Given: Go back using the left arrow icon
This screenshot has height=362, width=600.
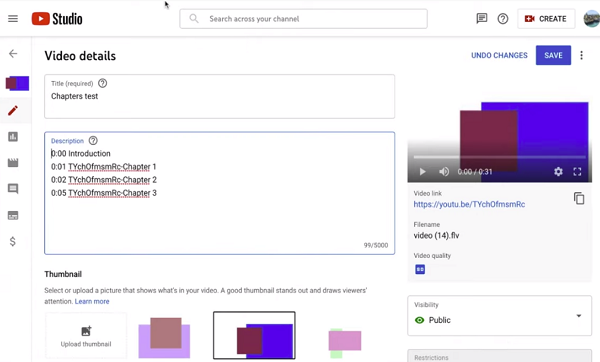Looking at the screenshot, I should click(13, 54).
